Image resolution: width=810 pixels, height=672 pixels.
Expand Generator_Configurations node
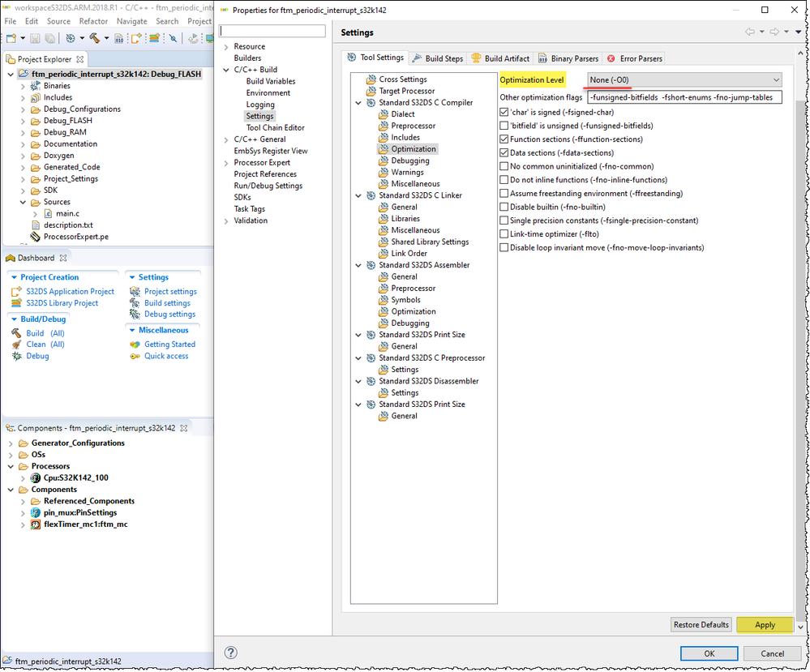pos(11,443)
